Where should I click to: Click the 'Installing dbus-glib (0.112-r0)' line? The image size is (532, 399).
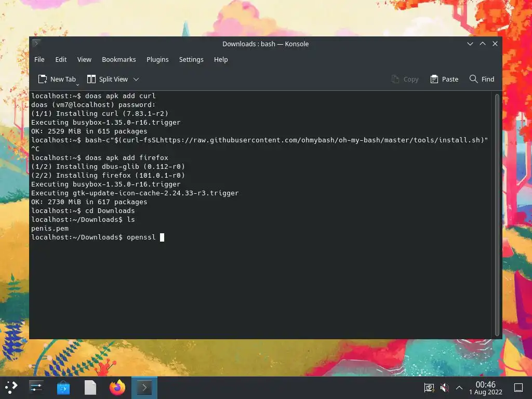[108, 167]
